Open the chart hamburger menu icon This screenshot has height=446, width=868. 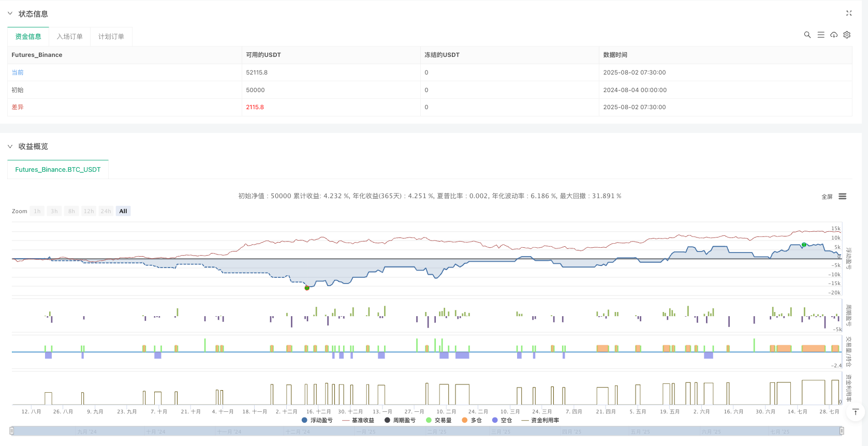[x=843, y=197]
